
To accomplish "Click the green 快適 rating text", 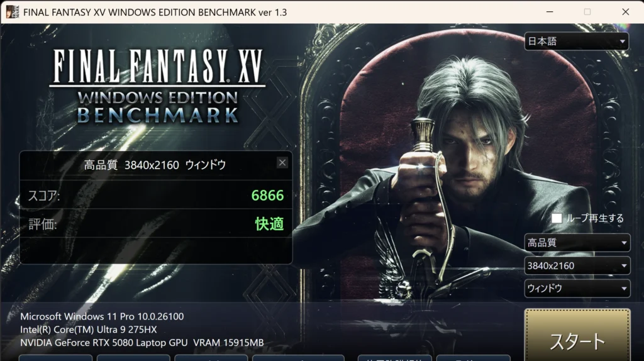I will point(269,224).
